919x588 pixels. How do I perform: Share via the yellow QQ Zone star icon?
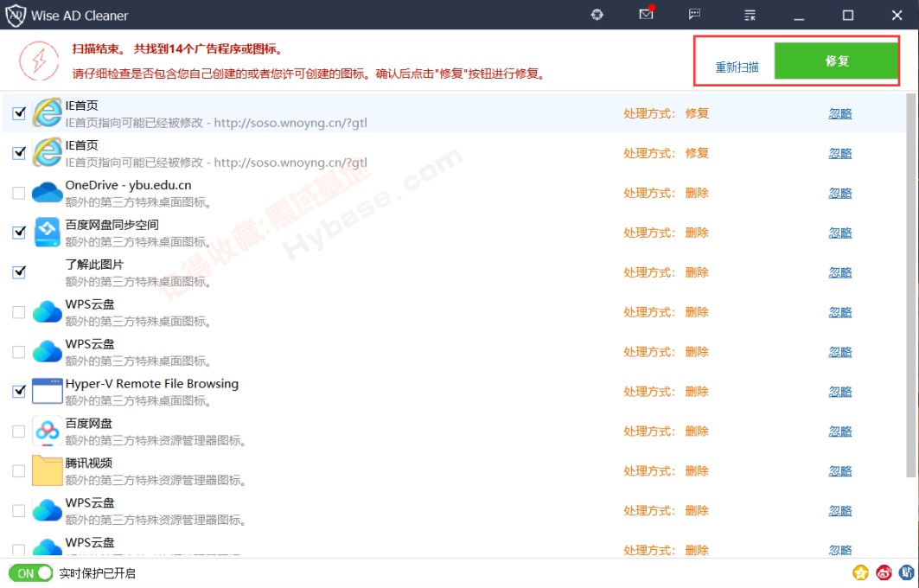pos(860,572)
